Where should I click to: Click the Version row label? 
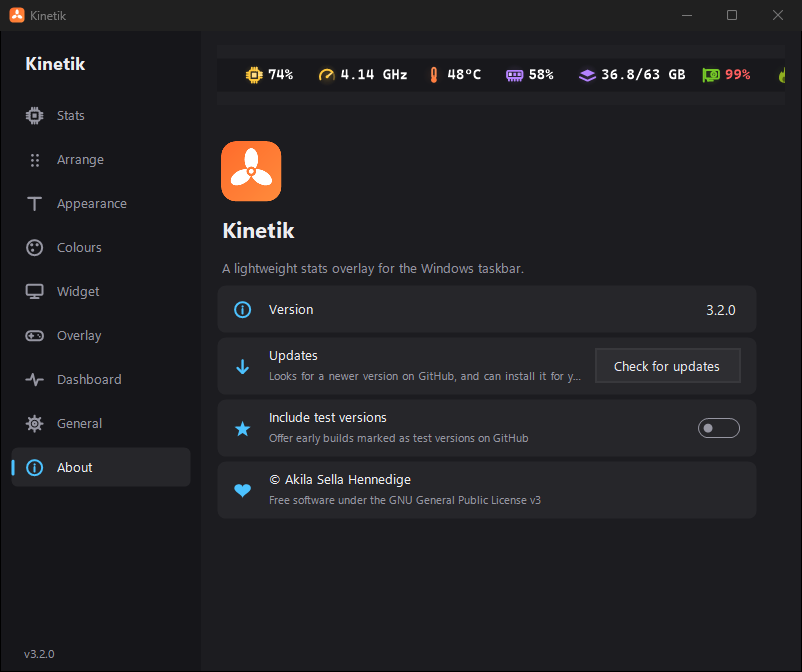(291, 309)
